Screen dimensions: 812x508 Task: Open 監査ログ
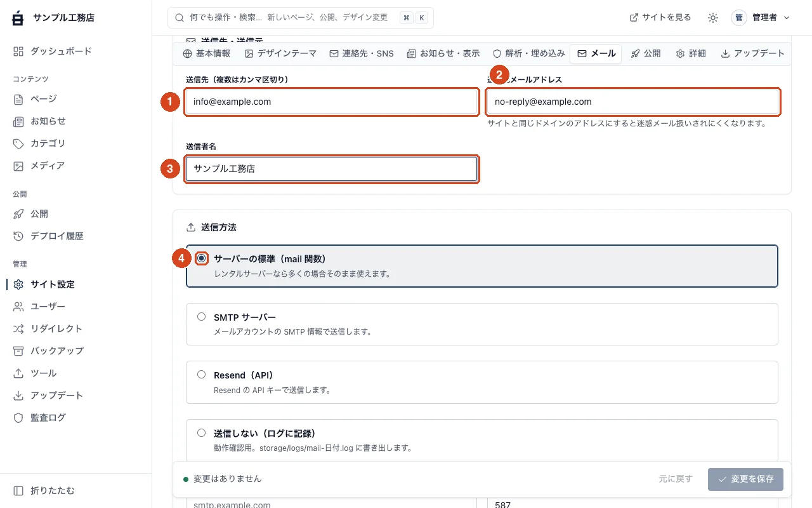coord(76,418)
